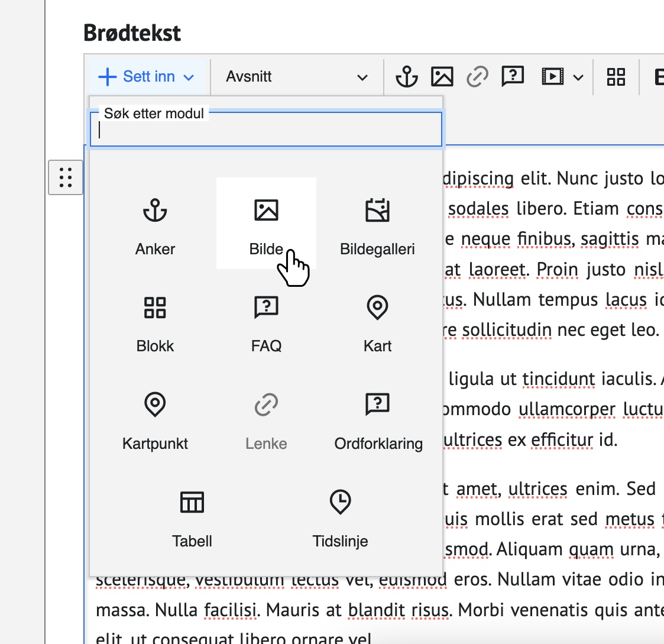The width and height of the screenshot is (664, 644).
Task: Click the Brødtekst heading
Action: (132, 33)
